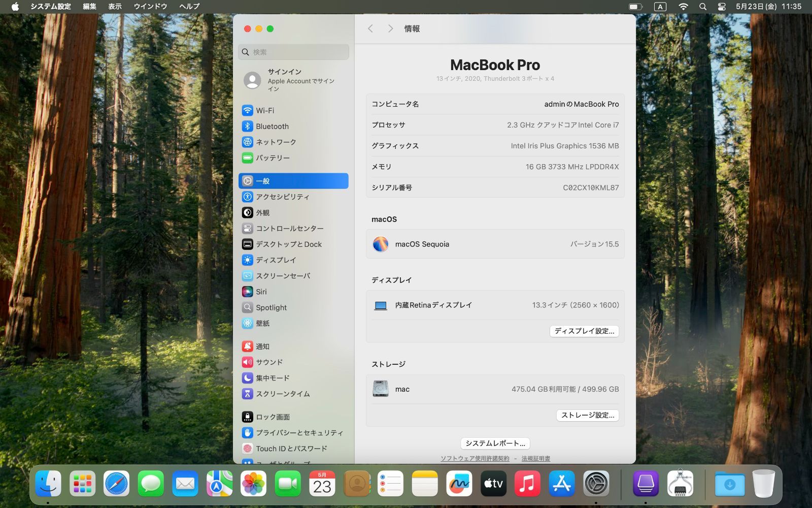The width and height of the screenshot is (812, 508).
Task: Open コントロールセンター settings
Action: click(293, 228)
